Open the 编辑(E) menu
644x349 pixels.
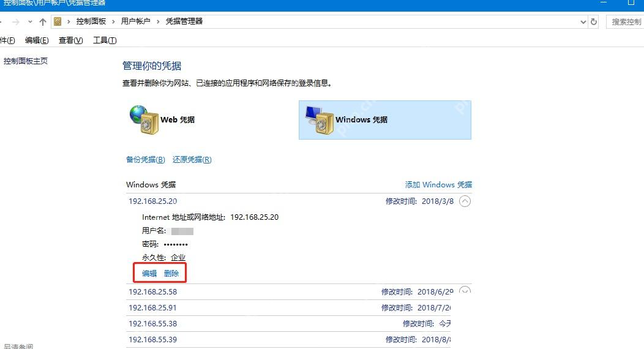tap(37, 40)
